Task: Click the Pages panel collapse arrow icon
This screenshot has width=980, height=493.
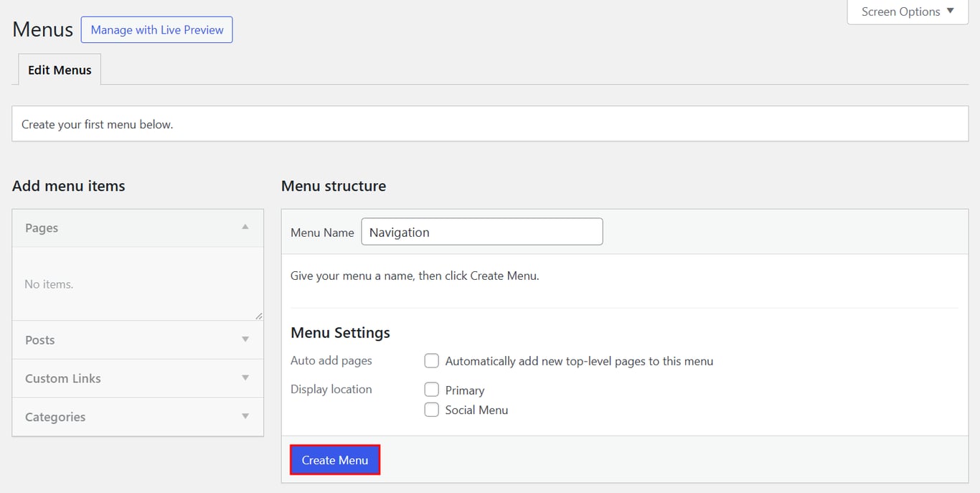Action: tap(245, 227)
